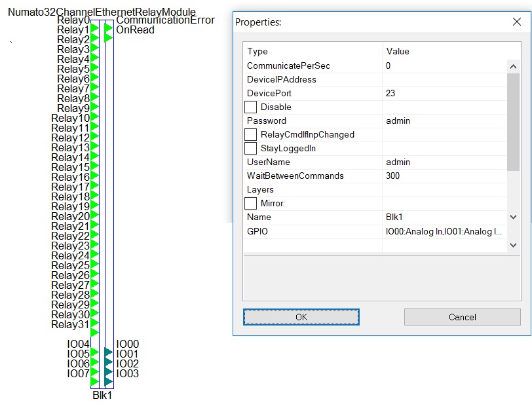Tick the Disable checkbox
Image resolution: width=532 pixels, height=410 pixels.
[x=250, y=107]
